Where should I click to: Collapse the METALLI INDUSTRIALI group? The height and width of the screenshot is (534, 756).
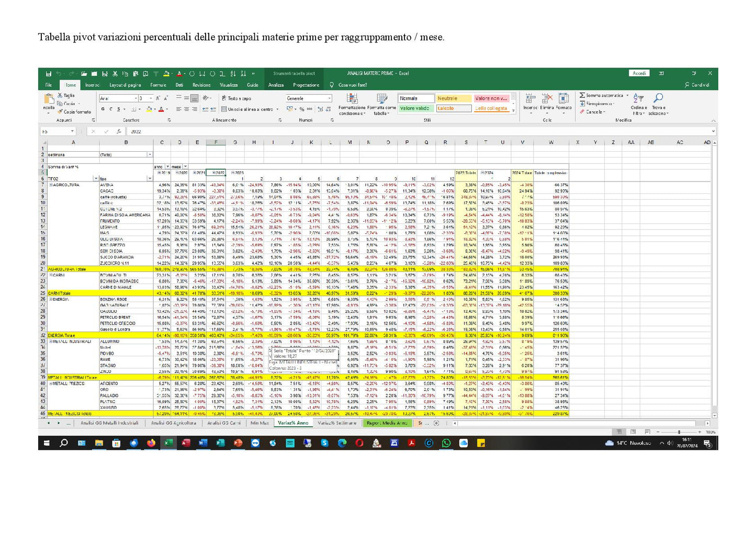(x=51, y=342)
